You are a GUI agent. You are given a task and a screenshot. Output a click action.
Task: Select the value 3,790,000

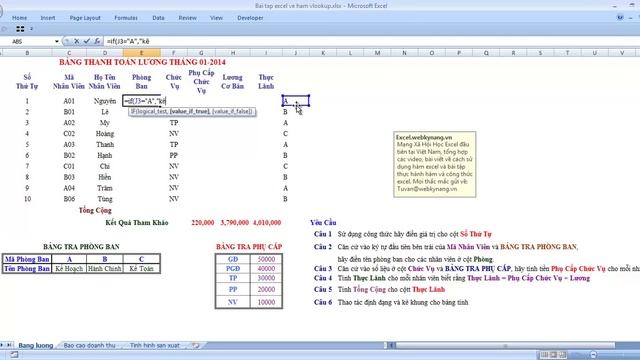click(234, 222)
